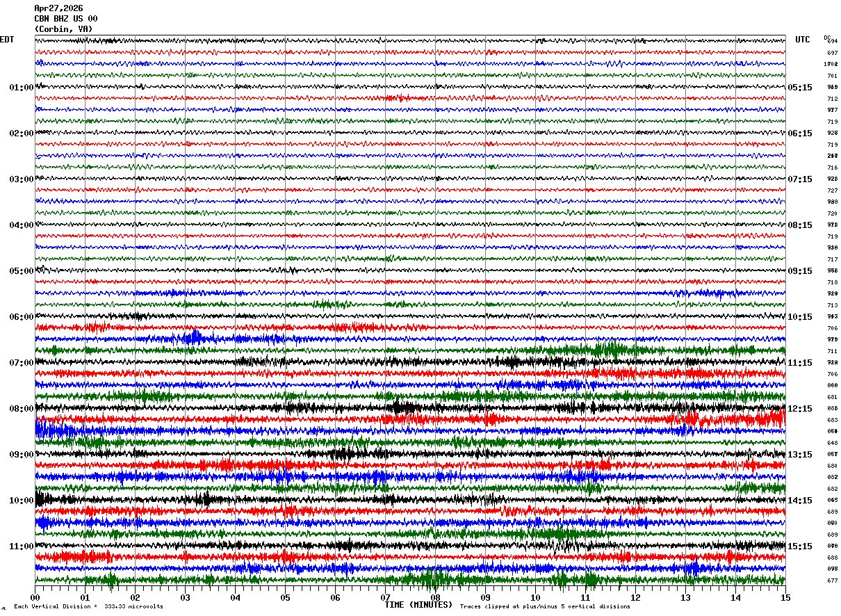Click the 05:15 UTC time label

pos(799,88)
